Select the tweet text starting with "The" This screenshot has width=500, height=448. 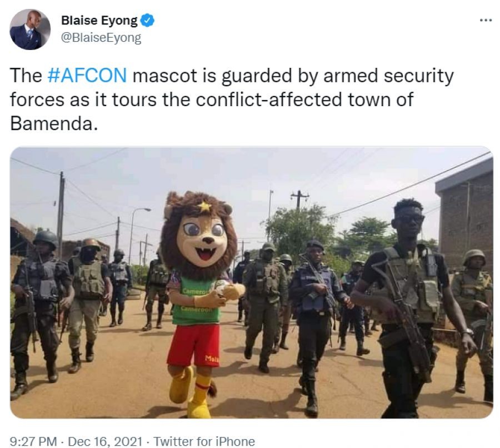point(26,76)
